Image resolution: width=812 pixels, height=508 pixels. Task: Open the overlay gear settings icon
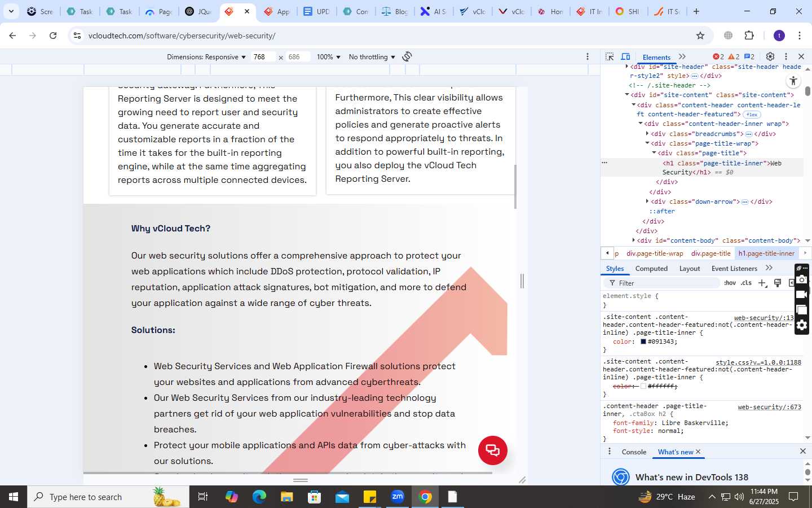802,325
